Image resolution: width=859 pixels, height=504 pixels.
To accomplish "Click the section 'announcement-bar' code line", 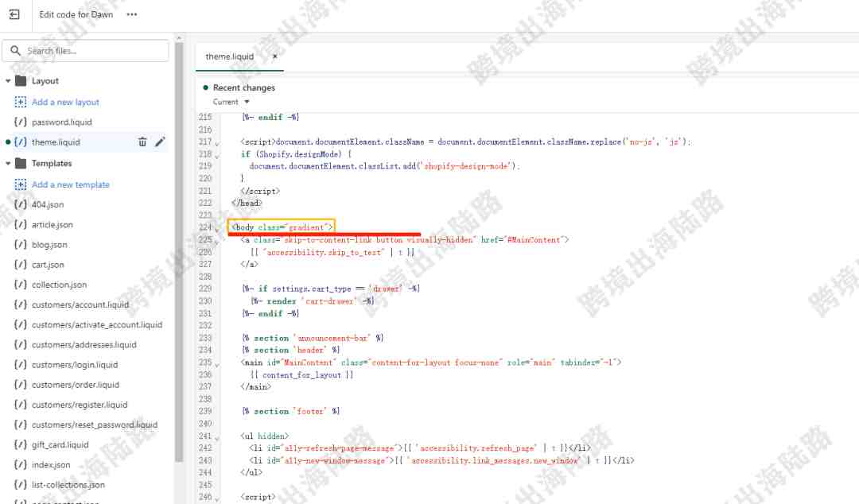I will tap(313, 338).
